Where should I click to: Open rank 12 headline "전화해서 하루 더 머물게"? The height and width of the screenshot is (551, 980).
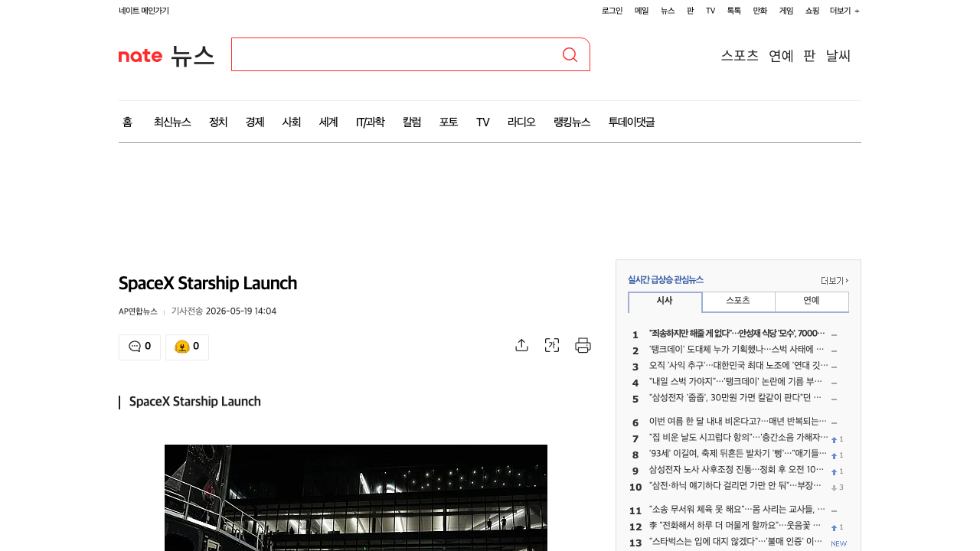(x=737, y=527)
